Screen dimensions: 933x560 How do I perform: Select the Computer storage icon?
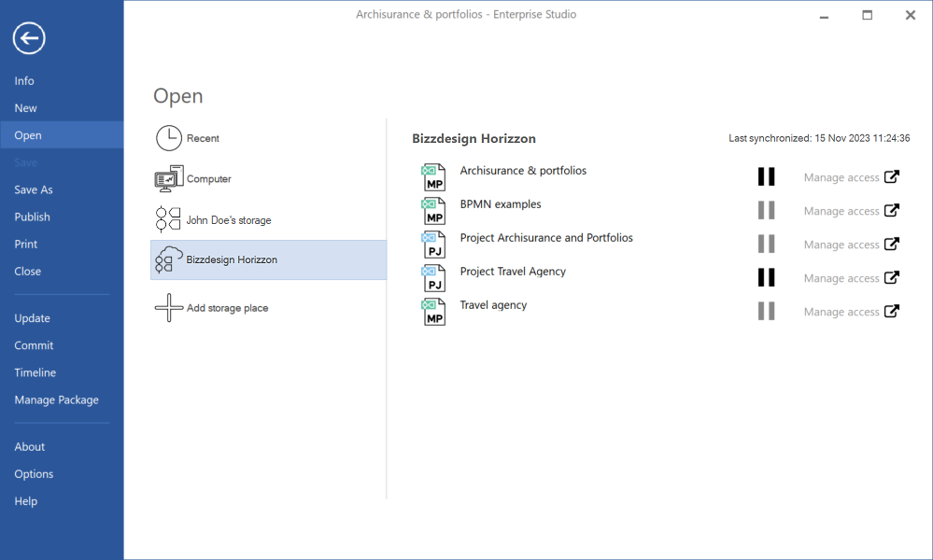coord(168,179)
